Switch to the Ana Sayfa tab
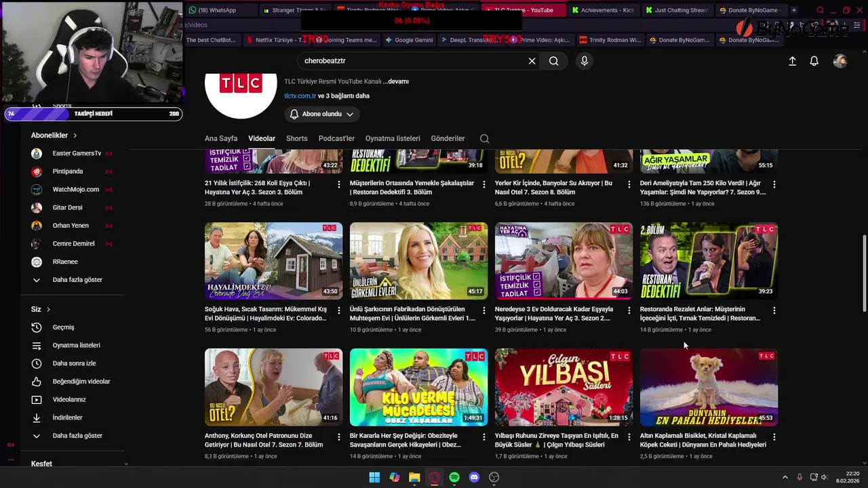 pyautogui.click(x=221, y=138)
